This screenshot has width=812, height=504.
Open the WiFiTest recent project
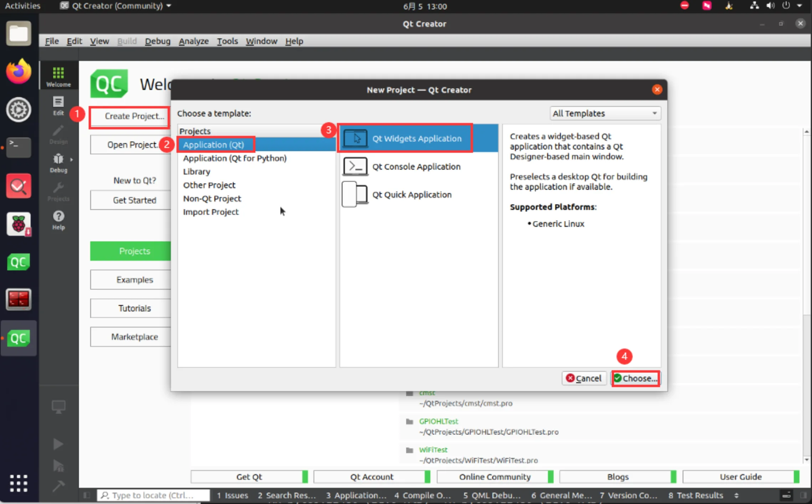click(433, 450)
